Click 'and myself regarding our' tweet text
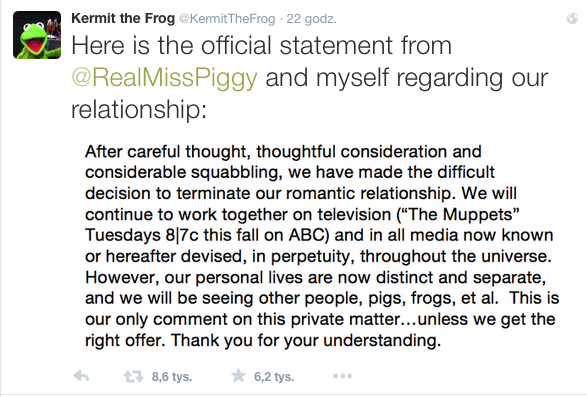 407,78
